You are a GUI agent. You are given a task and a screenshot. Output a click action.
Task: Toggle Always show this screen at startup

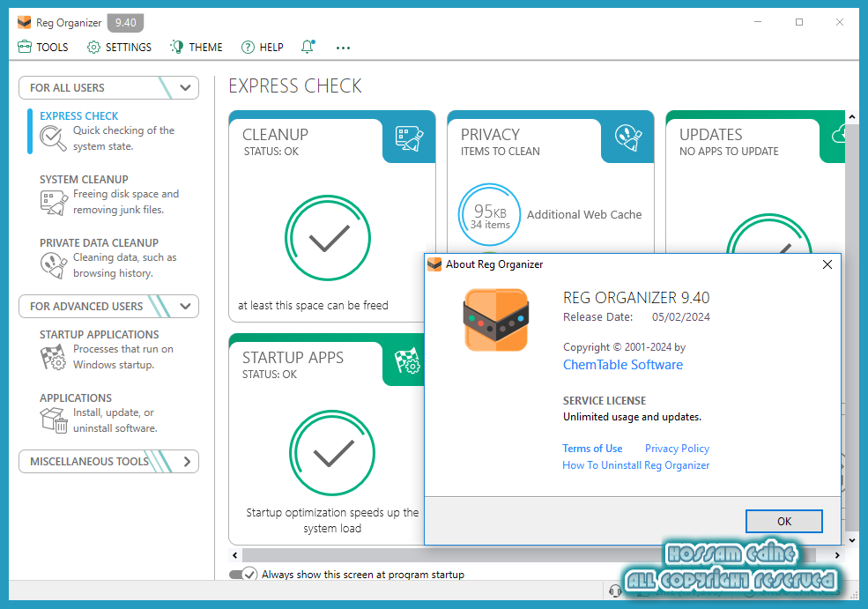click(x=243, y=574)
